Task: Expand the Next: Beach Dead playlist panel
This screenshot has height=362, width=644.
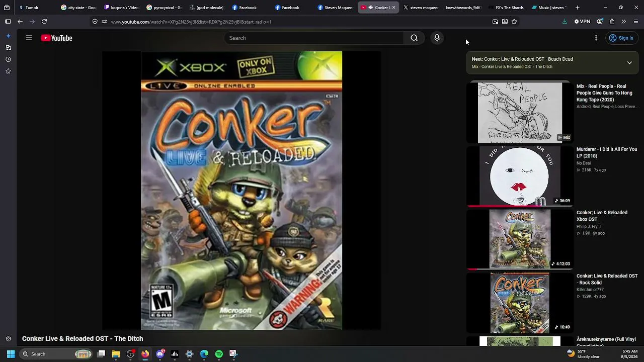Action: pyautogui.click(x=629, y=63)
